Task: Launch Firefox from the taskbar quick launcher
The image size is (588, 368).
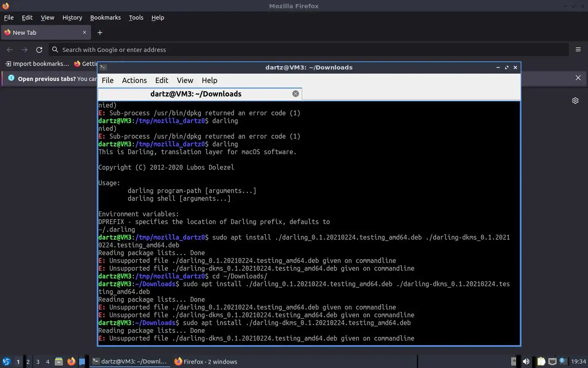Action: [x=71, y=361]
